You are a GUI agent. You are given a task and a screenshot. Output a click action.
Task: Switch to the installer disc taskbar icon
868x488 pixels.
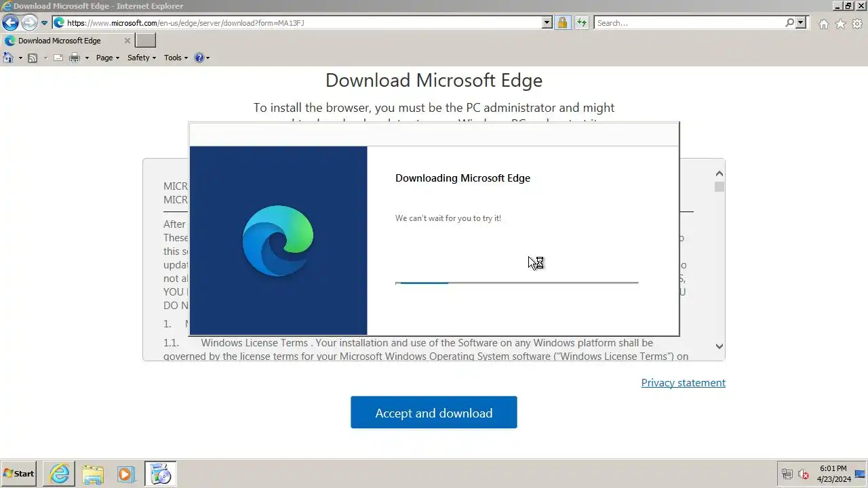[161, 474]
